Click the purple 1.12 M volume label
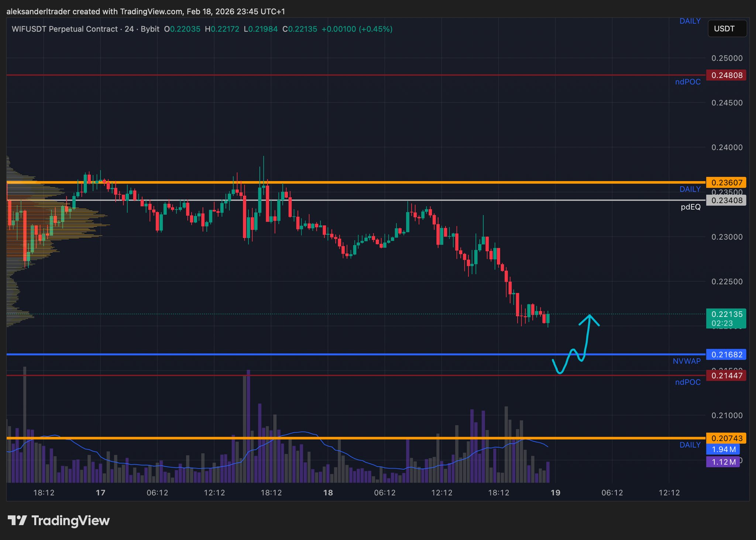 click(x=723, y=462)
